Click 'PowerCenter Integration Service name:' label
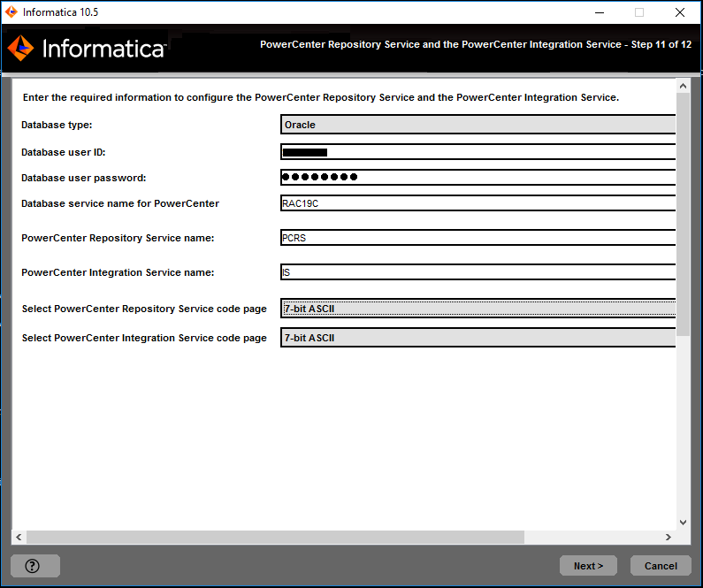This screenshot has width=703, height=588. pos(118,272)
